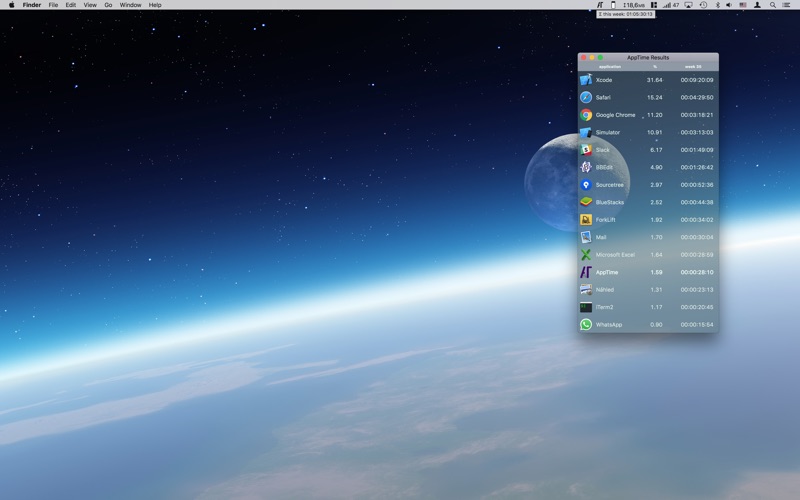Click the time 00:09:20:09
The image size is (800, 500).
click(697, 80)
